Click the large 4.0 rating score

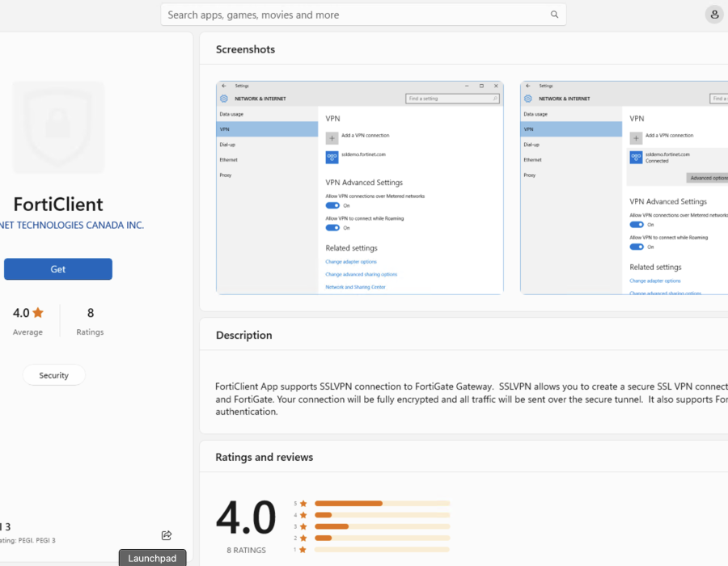pyautogui.click(x=246, y=517)
